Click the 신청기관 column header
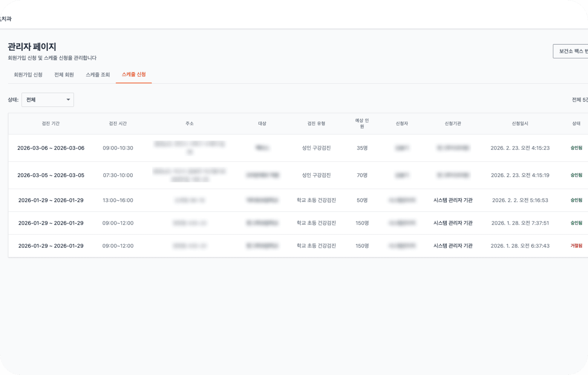This screenshot has height=375, width=588. 453,124
